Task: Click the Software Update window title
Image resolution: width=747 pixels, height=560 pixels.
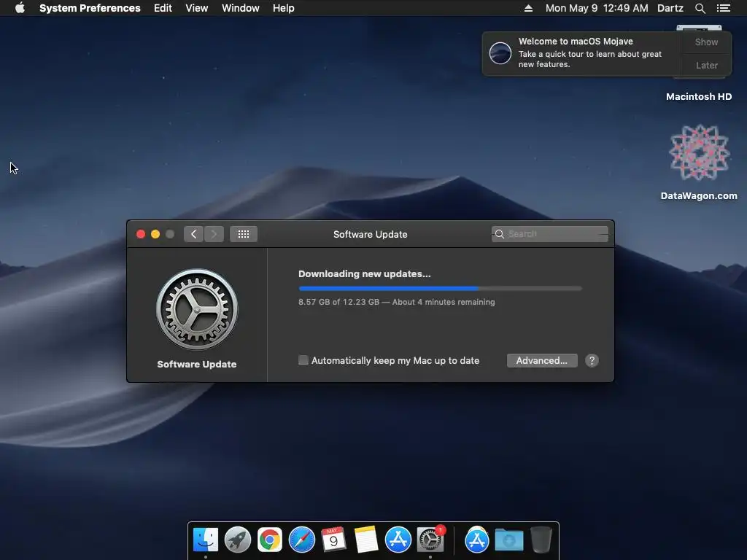Action: 370,234
